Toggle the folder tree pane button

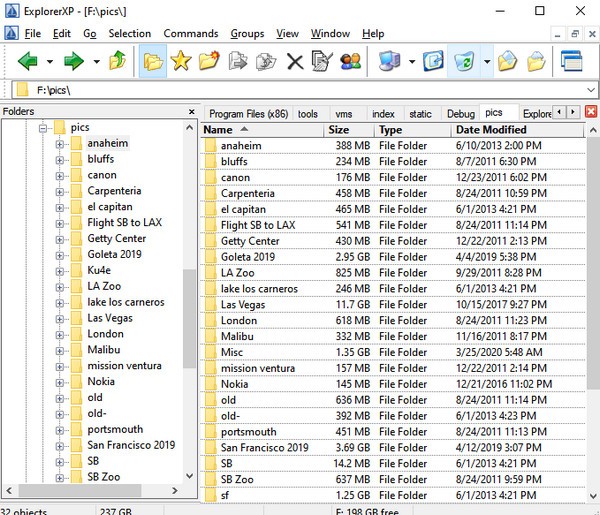point(153,62)
